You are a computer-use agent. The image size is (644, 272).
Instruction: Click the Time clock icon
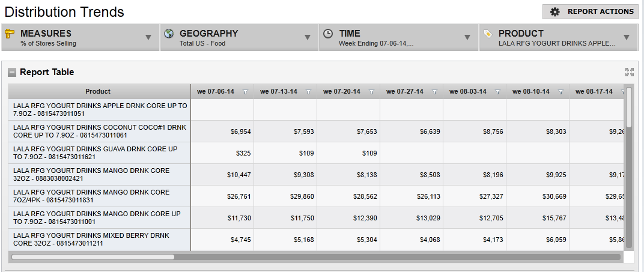tap(328, 34)
